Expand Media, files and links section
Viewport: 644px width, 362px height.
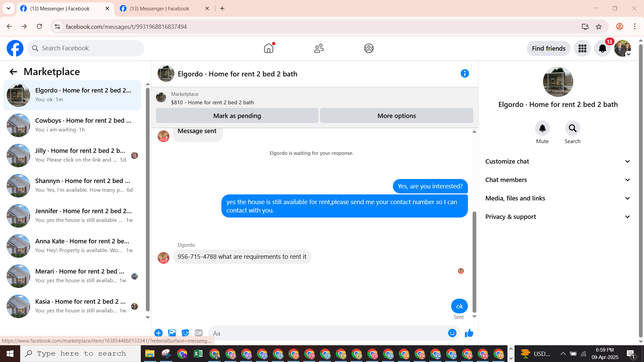pyautogui.click(x=558, y=198)
